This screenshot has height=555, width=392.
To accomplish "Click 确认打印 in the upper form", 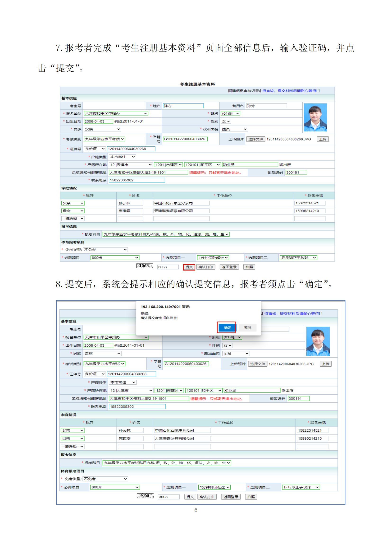I will pos(205,267).
